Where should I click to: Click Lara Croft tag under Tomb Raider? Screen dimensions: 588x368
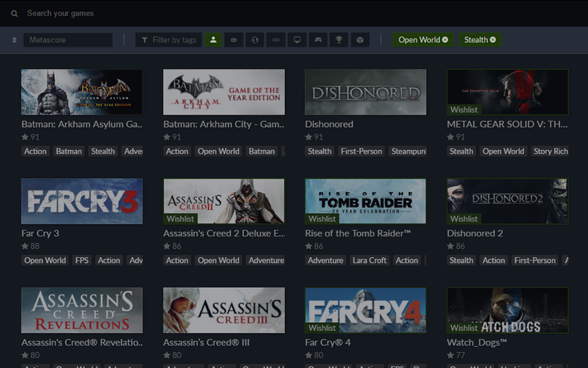coord(369,260)
